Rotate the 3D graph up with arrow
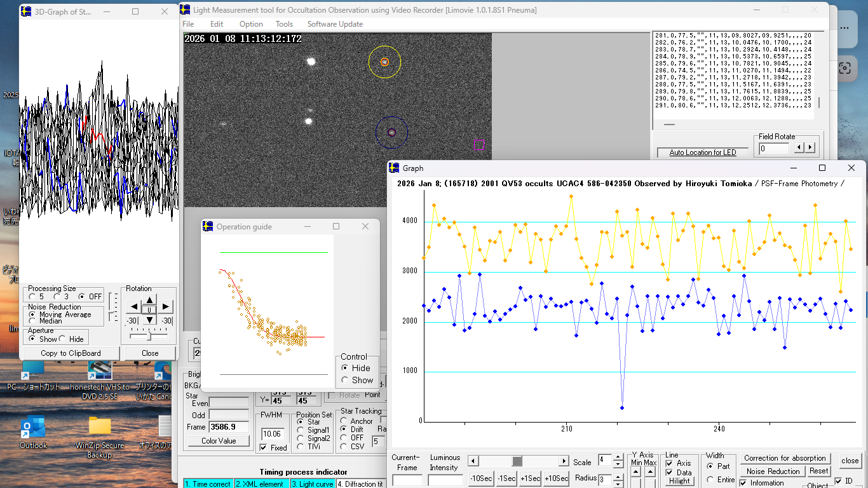 [149, 299]
